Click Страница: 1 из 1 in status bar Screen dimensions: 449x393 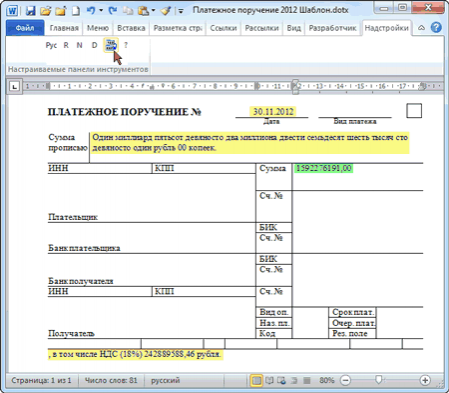point(41,380)
